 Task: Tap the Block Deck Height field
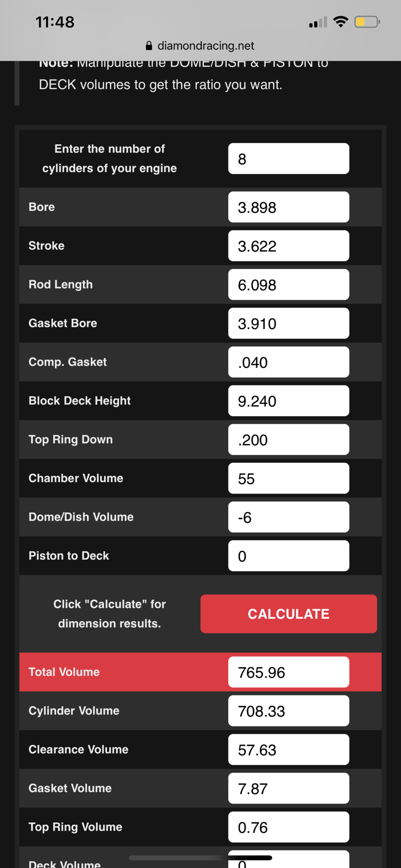(289, 401)
